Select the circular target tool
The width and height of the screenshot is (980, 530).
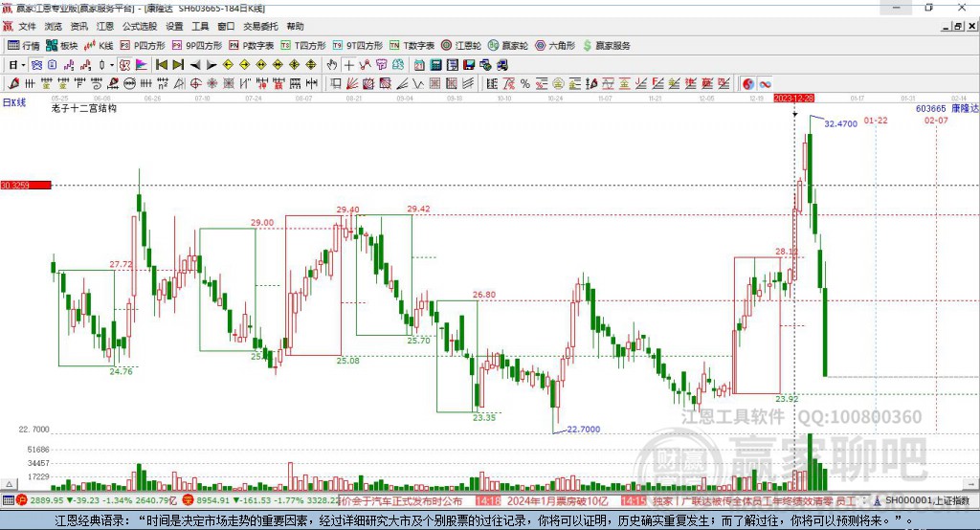coord(195,84)
